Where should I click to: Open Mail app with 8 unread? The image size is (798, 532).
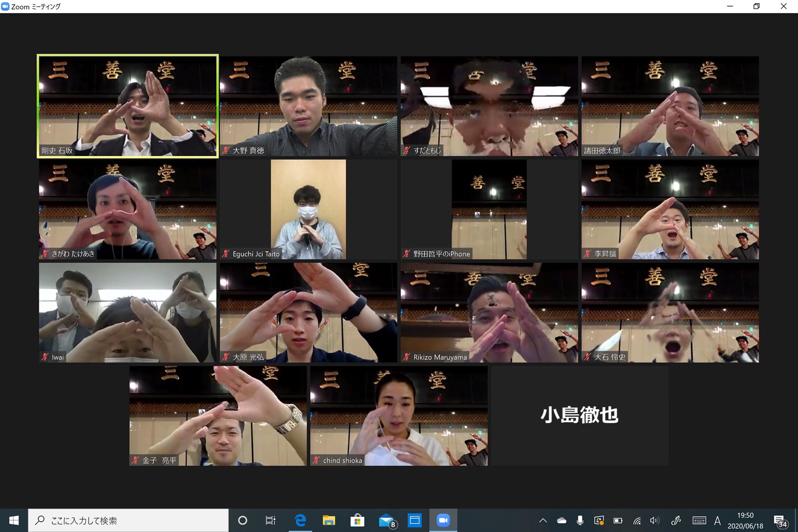coord(387,520)
